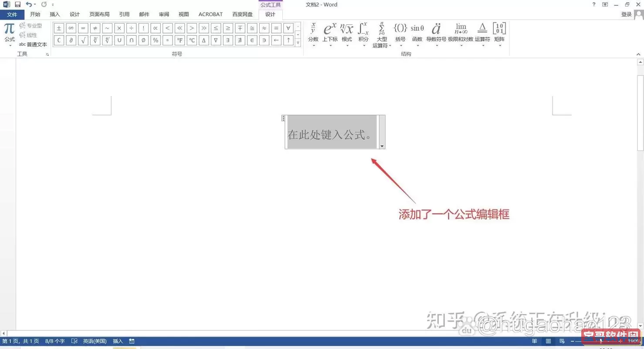644x349 pixels.
Task: Open the 函数 function structures dropdown
Action: pos(417,35)
